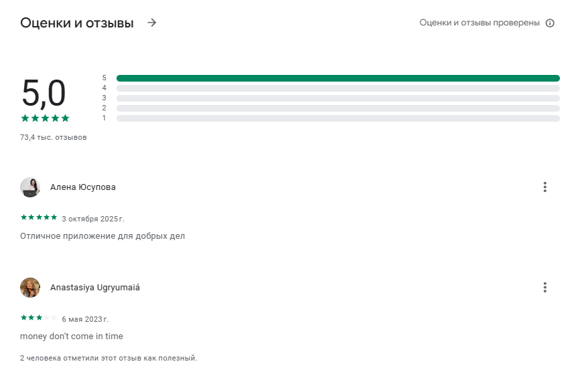Click the reviewer name Алена Юсупова

click(x=83, y=187)
